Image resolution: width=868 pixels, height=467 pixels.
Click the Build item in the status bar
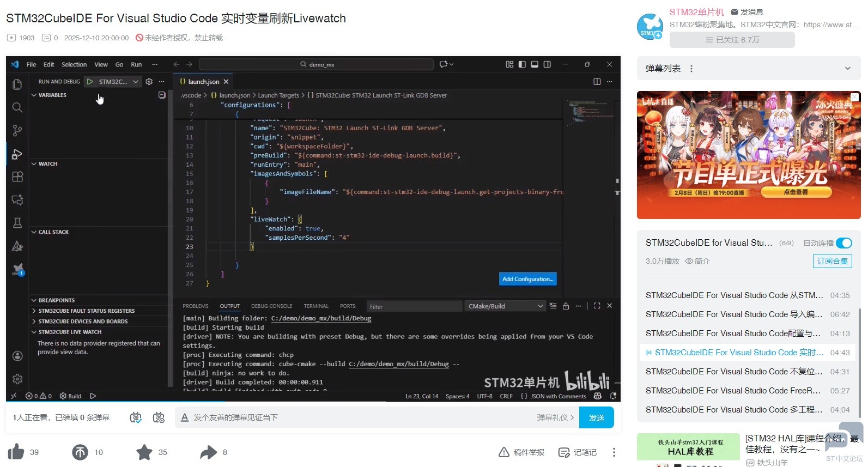[70, 396]
